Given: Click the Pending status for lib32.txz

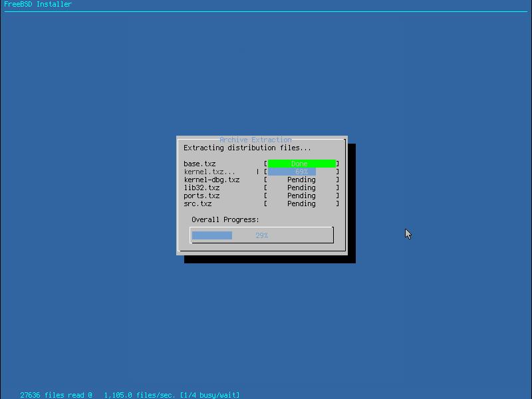Looking at the screenshot, I should [301, 188].
